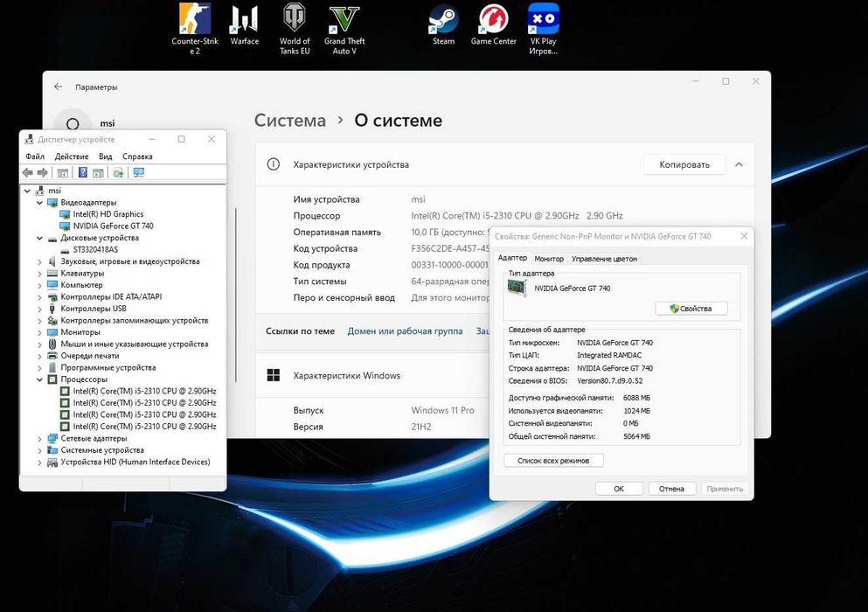The image size is (868, 612).
Task: Expand Очереди печати category
Action: (40, 356)
